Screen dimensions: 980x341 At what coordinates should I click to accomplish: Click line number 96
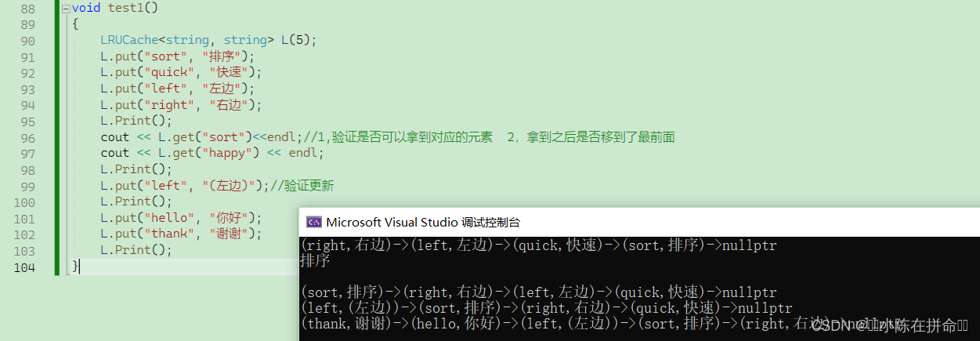point(27,137)
